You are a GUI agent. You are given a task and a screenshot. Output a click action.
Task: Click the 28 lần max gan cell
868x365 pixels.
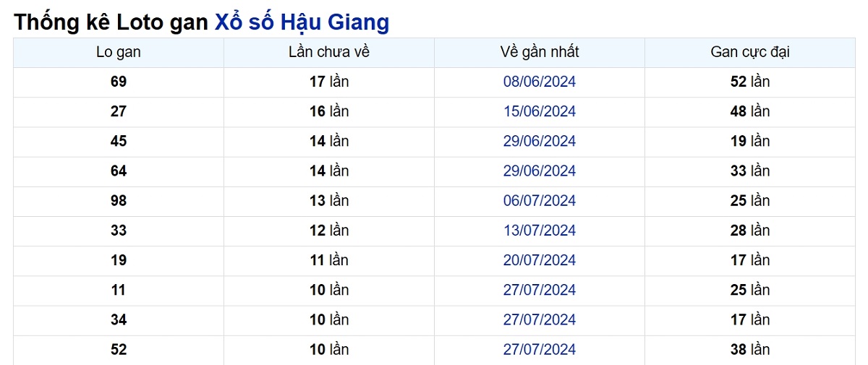(x=750, y=231)
